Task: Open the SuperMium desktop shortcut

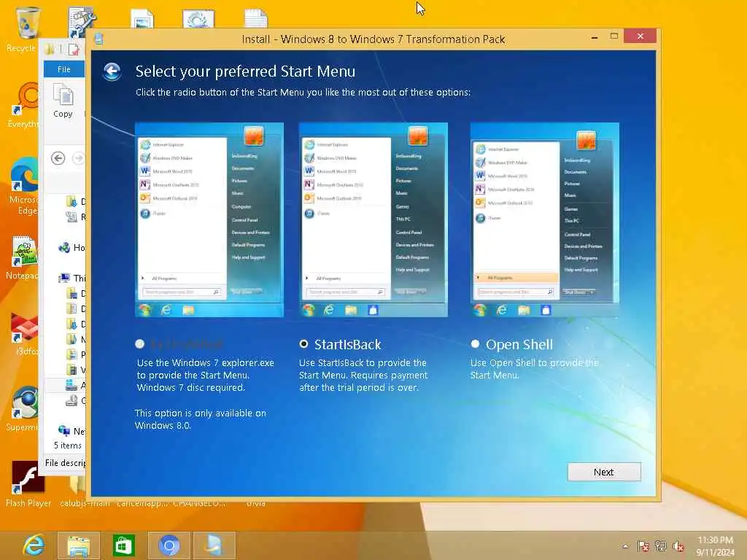Action: (x=24, y=408)
